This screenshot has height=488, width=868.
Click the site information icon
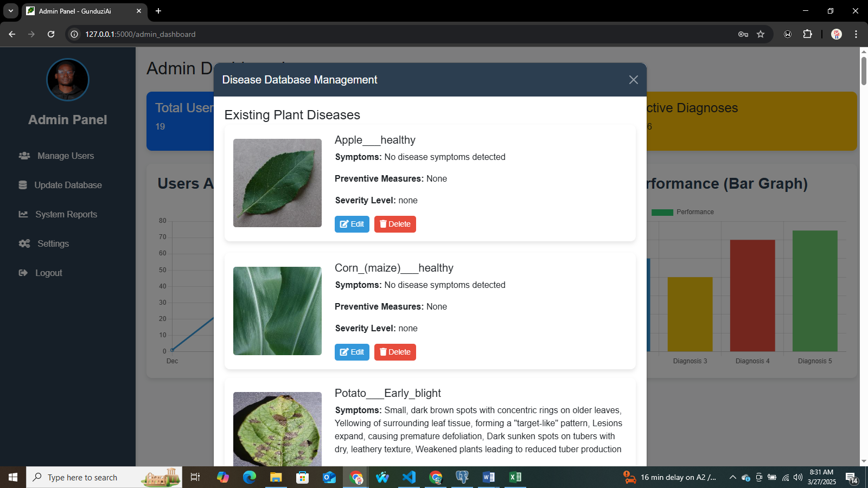74,34
